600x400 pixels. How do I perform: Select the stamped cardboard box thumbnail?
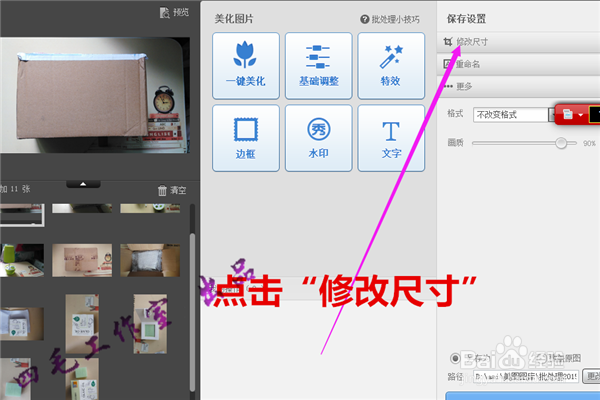click(82, 260)
